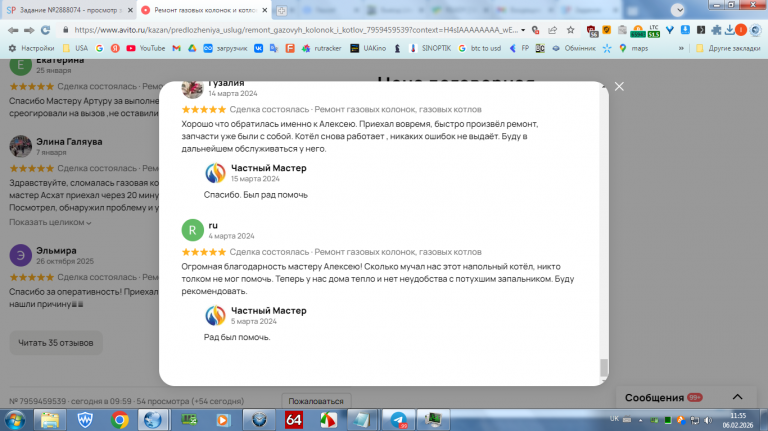768x431 pixels.
Task: Click the Пожаловаться button
Action: pos(316,401)
